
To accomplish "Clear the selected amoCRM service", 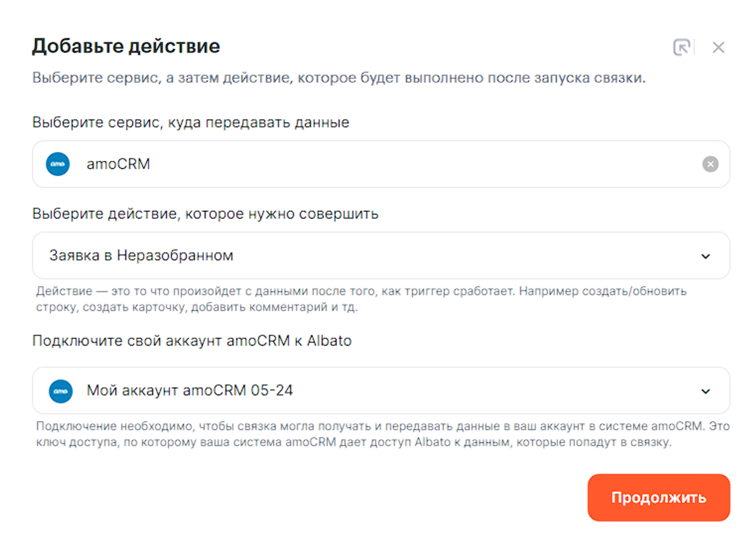I will click(x=710, y=164).
